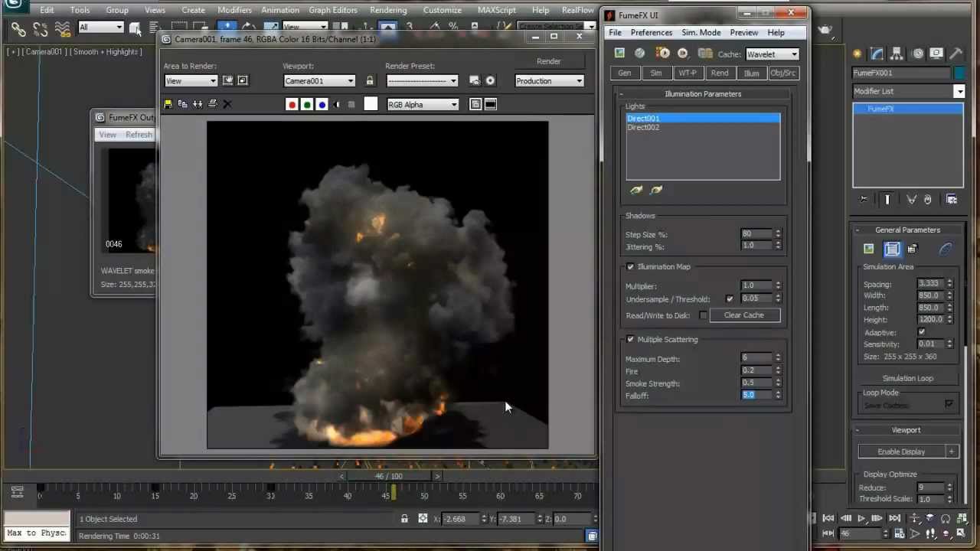This screenshot has width=980, height=551.
Task: Click the Enable Display button
Action: [901, 452]
